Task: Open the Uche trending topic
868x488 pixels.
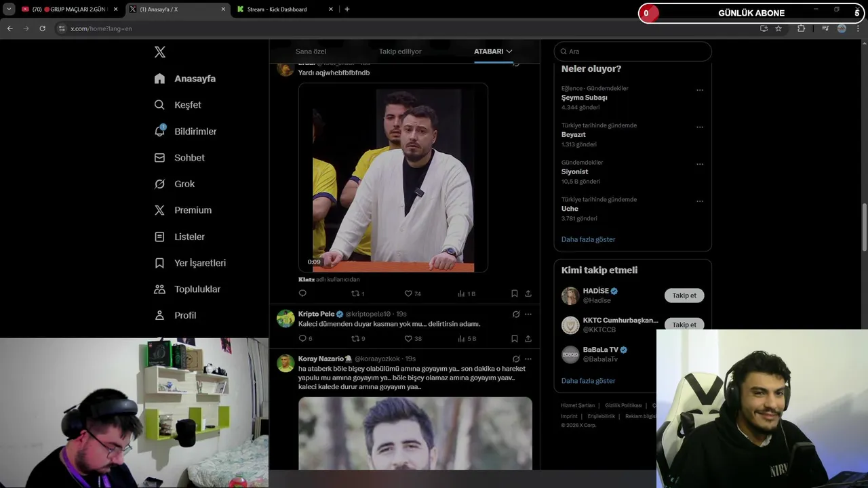Action: tap(570, 209)
